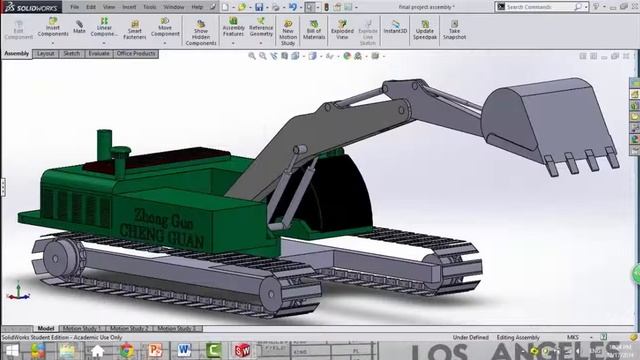Click the Print icon
This screenshot has width=640, height=360.
(276, 7)
